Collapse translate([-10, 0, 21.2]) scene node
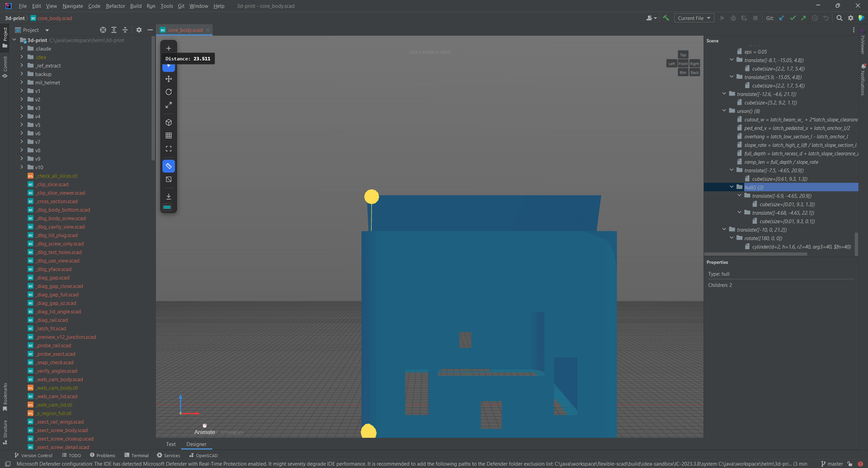This screenshot has width=868, height=468. (724, 229)
